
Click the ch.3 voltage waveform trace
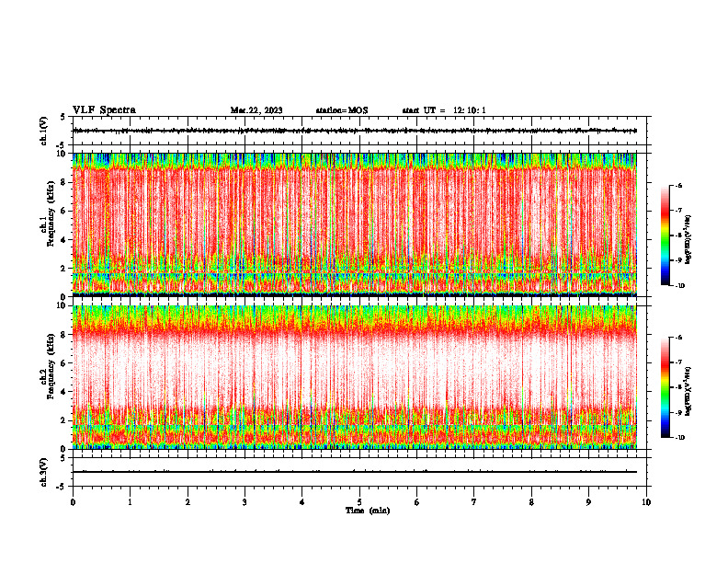point(355,472)
